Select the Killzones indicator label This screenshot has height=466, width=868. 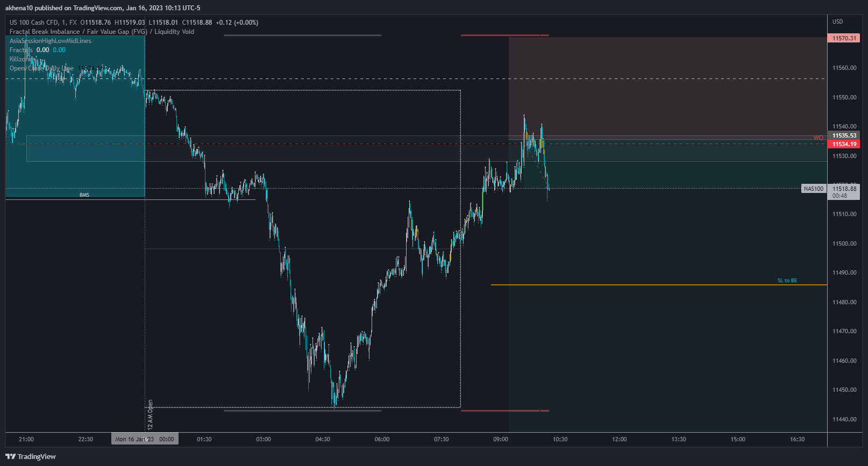point(23,59)
